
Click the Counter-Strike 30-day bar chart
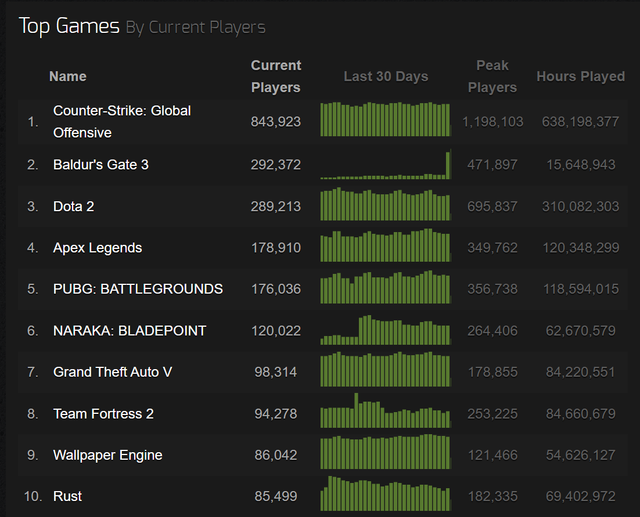[386, 119]
